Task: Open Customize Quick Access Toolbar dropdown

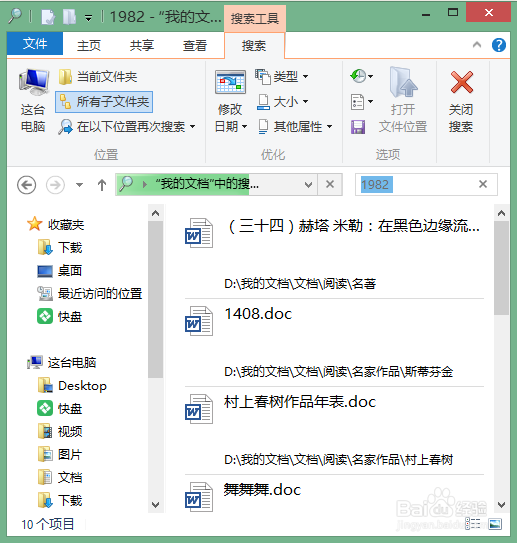Action: point(89,18)
